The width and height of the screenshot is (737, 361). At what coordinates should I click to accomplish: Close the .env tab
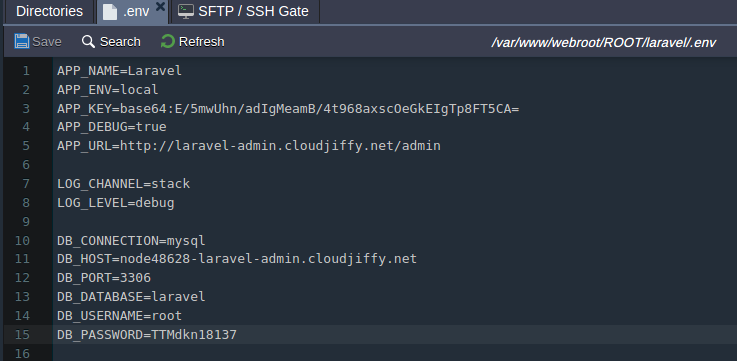(x=160, y=6)
